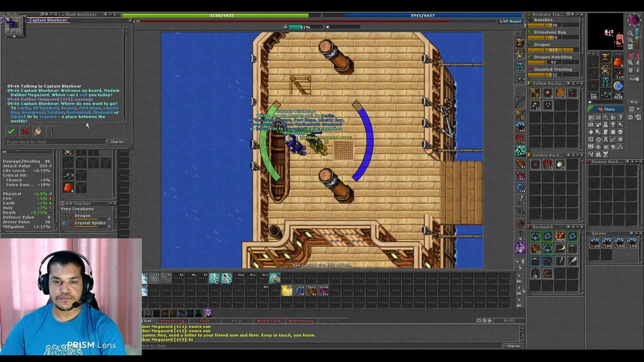The height and width of the screenshot is (362, 644).
Task: Click the minimap view
Action: click(x=606, y=31)
